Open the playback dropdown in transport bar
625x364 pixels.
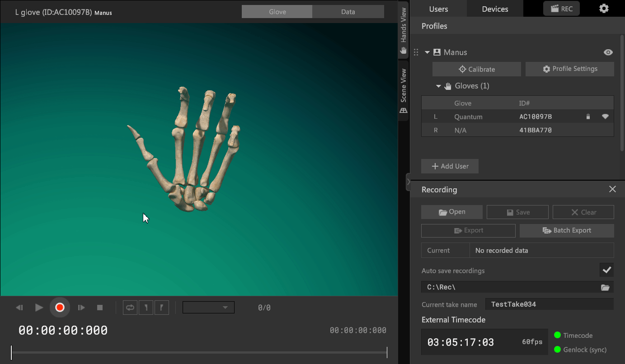[x=208, y=308]
